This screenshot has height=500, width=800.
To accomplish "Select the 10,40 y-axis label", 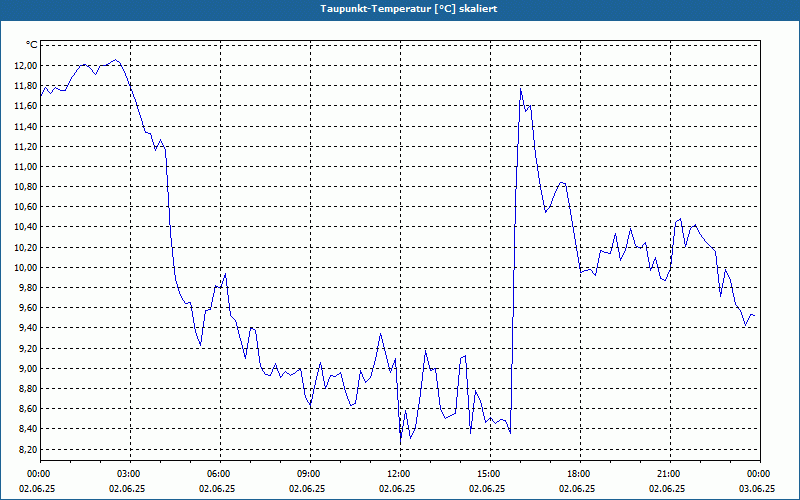I will (x=26, y=227).
